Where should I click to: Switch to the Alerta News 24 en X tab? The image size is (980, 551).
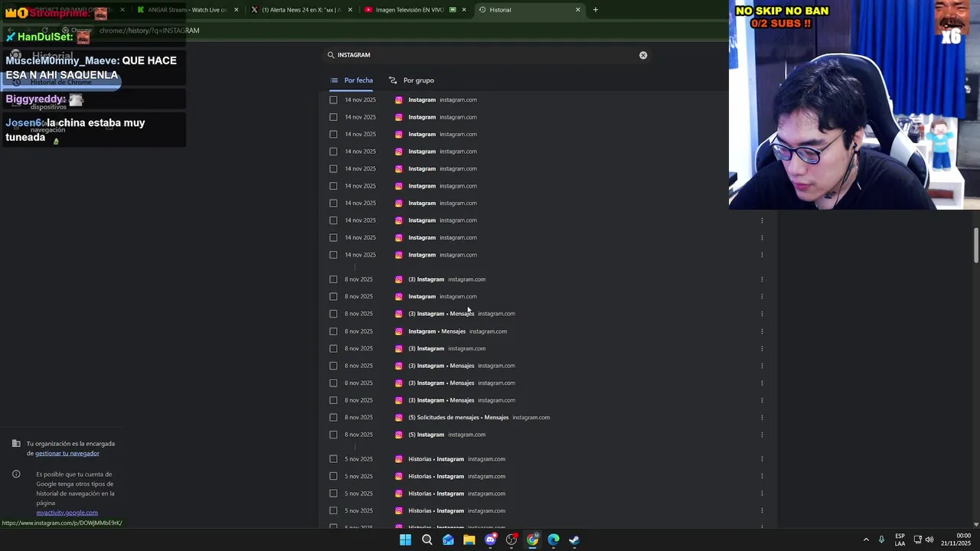(301, 10)
